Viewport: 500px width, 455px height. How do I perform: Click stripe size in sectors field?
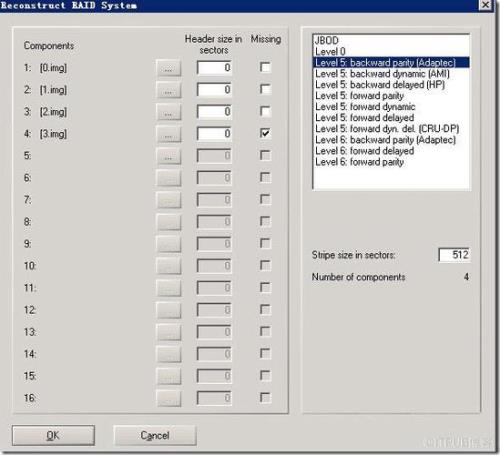click(x=454, y=255)
